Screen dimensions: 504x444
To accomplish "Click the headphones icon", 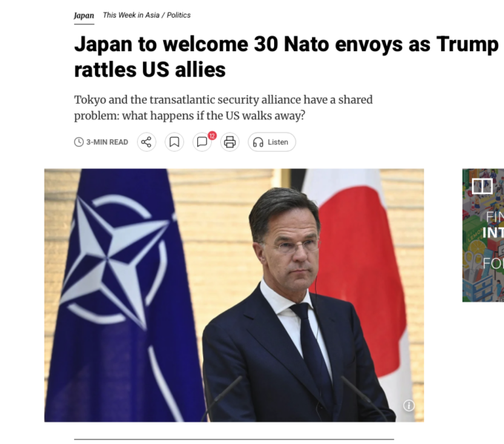I will (258, 142).
